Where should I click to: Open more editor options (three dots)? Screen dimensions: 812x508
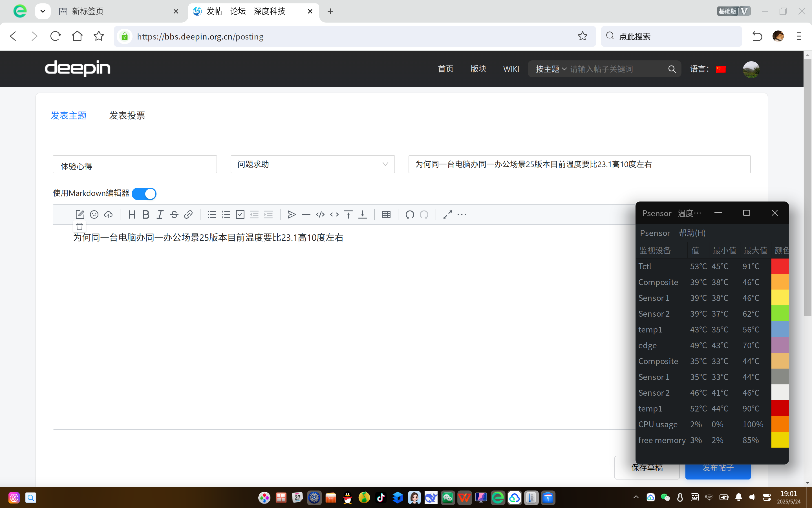tap(462, 214)
